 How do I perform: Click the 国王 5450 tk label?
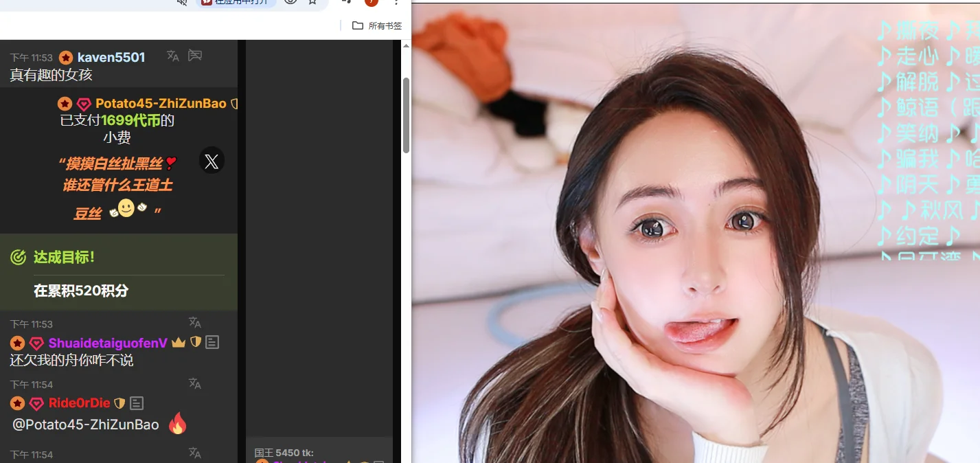pyautogui.click(x=284, y=453)
